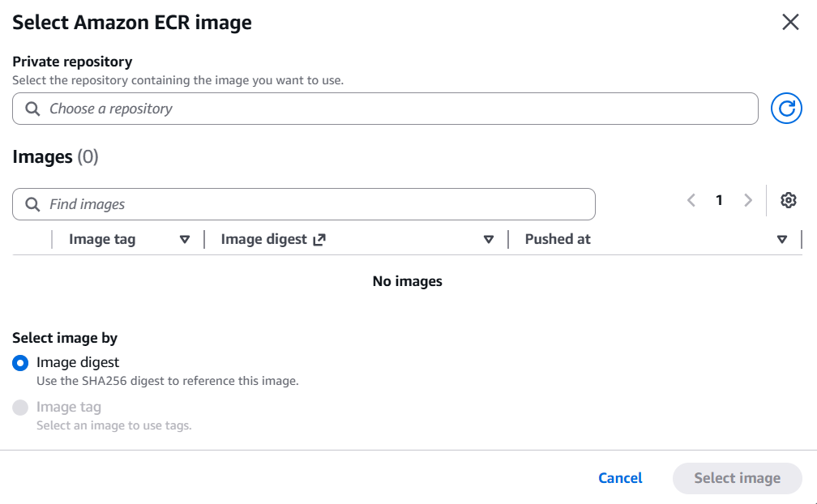Viewport: 817px width, 504px height.
Task: Click page number 1 in pagination
Action: [719, 200]
